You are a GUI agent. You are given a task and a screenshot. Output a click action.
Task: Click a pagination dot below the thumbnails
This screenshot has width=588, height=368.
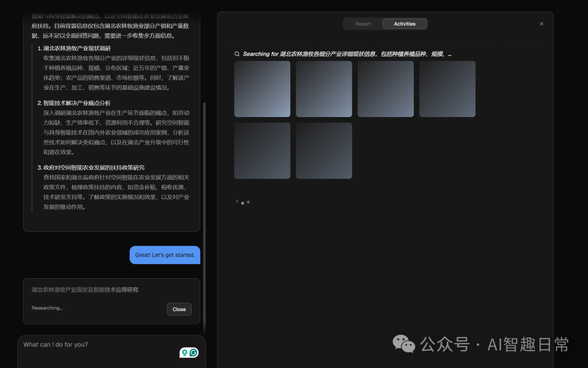pyautogui.click(x=242, y=202)
